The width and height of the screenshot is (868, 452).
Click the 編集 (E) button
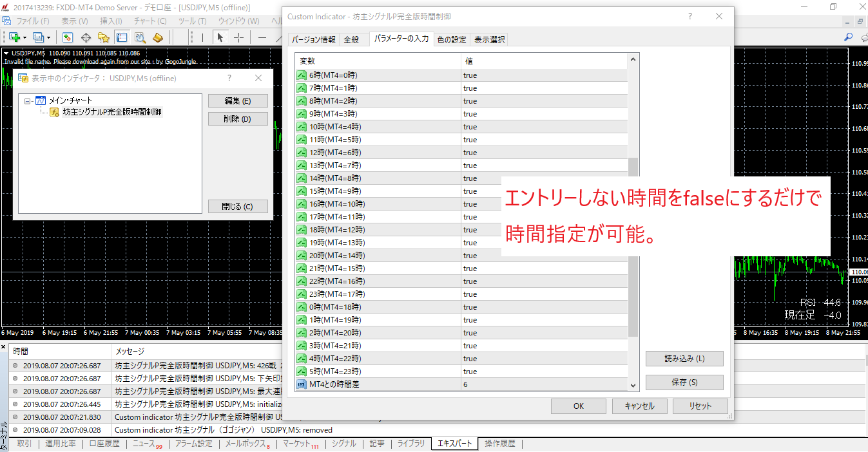238,101
